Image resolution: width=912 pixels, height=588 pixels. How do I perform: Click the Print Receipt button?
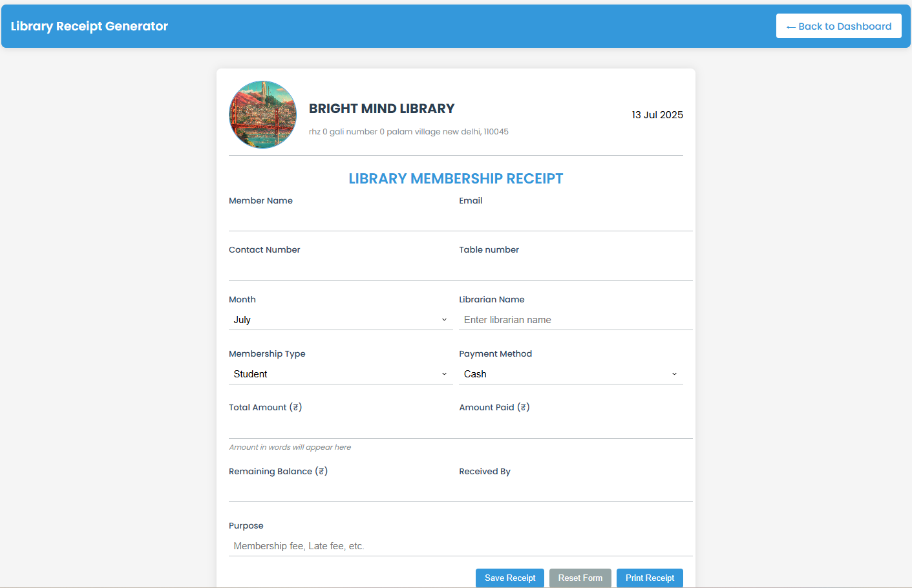[649, 578]
